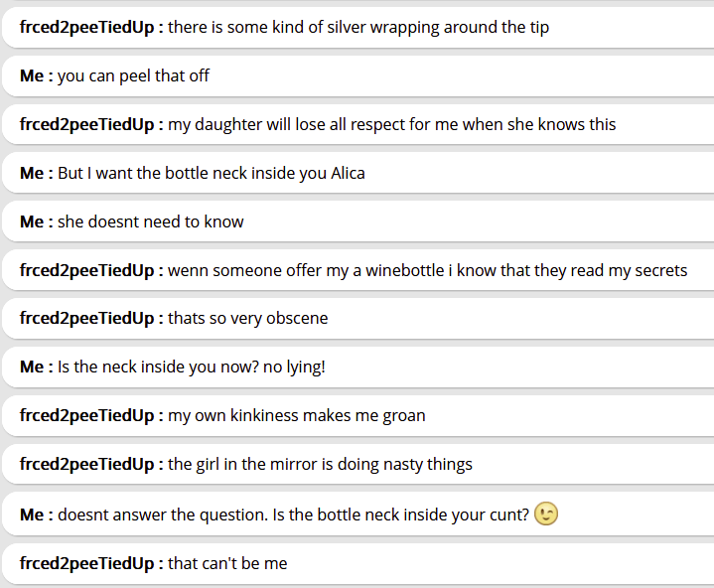Click the winking face emoji

click(x=546, y=514)
